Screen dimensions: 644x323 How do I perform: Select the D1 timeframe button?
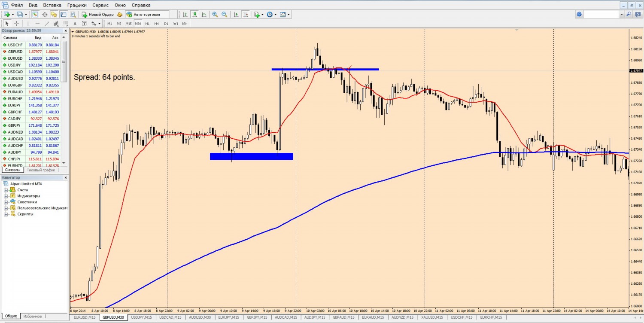pyautogui.click(x=166, y=24)
